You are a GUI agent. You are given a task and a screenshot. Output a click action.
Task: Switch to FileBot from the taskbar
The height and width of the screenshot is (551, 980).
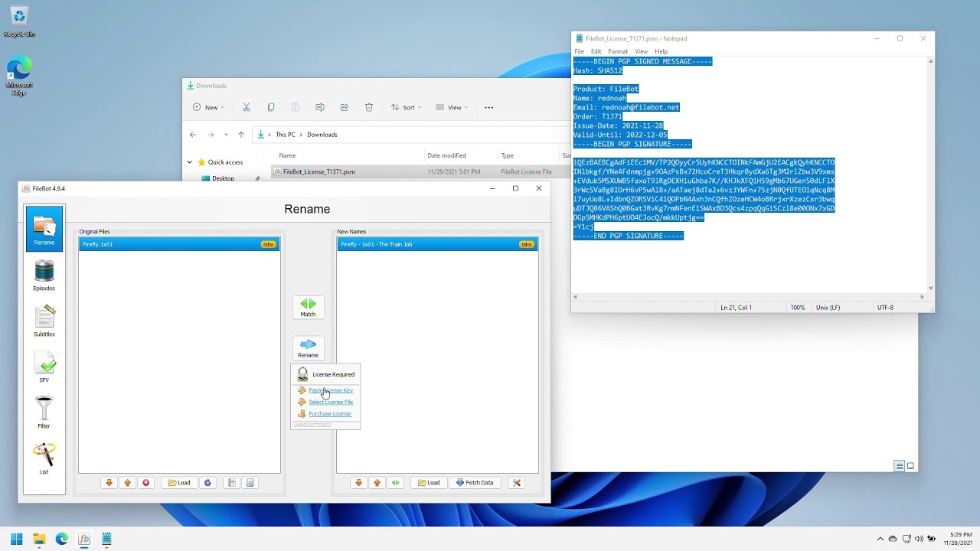(x=84, y=539)
